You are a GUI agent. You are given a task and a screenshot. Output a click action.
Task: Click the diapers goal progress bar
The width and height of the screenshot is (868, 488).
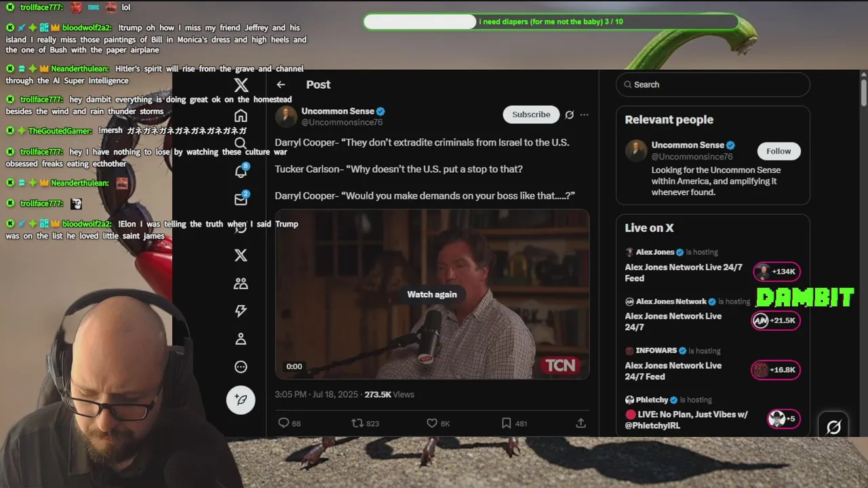coord(551,22)
